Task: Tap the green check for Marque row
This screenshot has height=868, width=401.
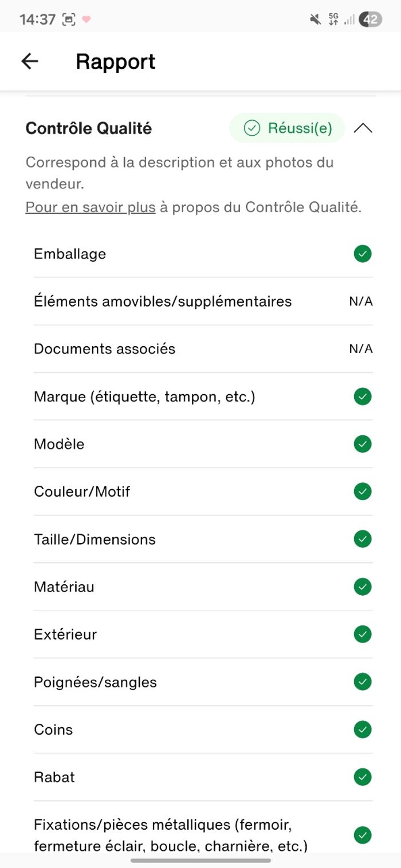Action: coord(362,397)
